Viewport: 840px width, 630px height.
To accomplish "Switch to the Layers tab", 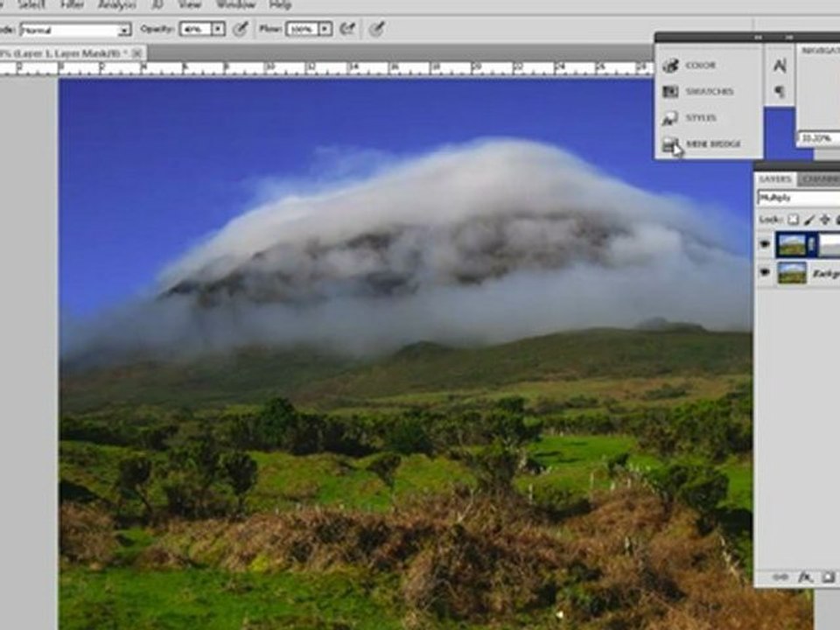I will point(775,178).
